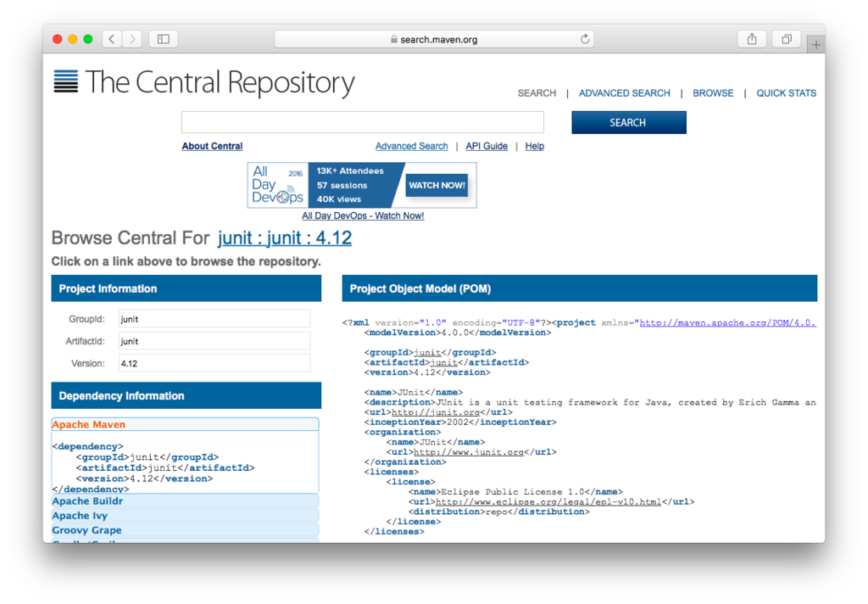Show all tabs with the tab overview icon
868x604 pixels.
click(x=787, y=39)
